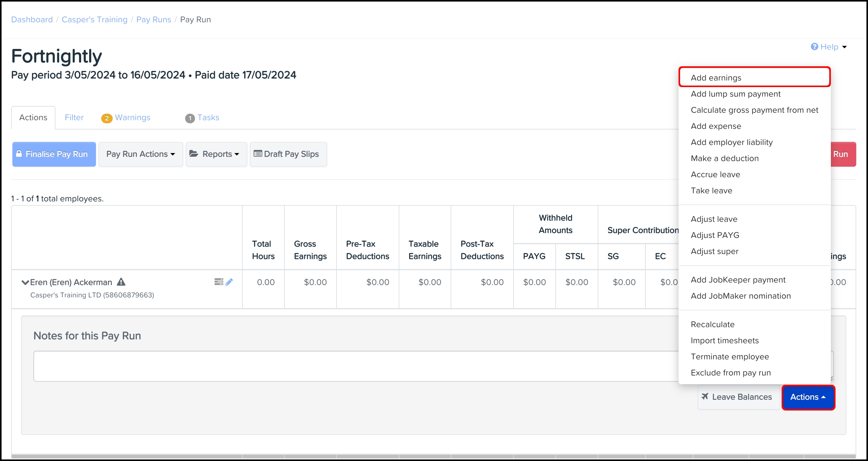Viewport: 868px width, 461px height.
Task: Toggle the blue Actions dropup button
Action: pos(808,397)
